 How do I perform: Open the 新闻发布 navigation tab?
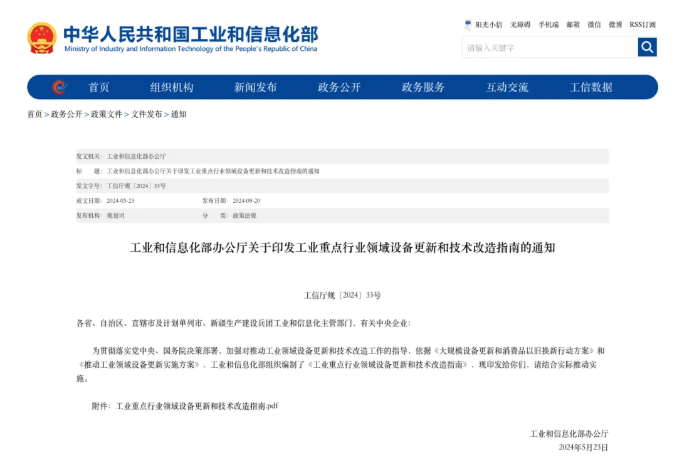pyautogui.click(x=255, y=87)
